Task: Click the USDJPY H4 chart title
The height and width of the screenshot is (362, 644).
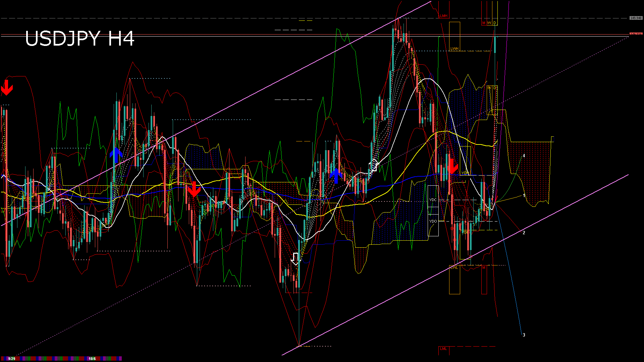Action: pyautogui.click(x=80, y=39)
